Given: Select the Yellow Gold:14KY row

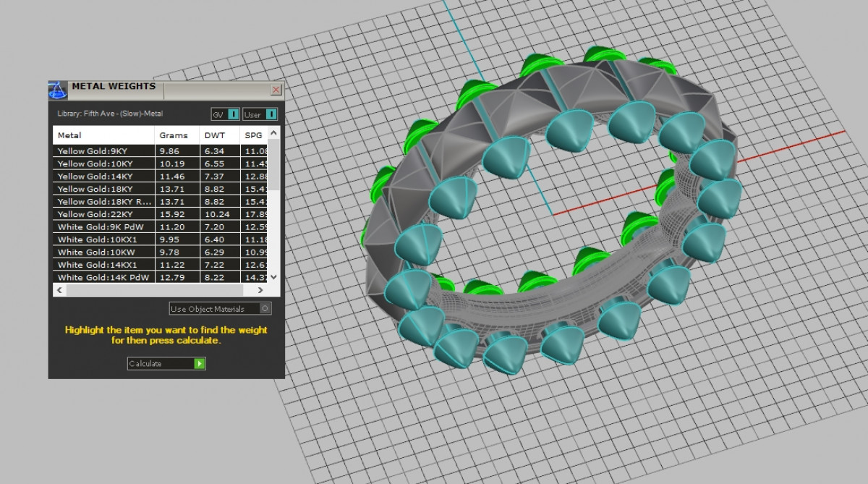Looking at the screenshot, I should pos(105,176).
